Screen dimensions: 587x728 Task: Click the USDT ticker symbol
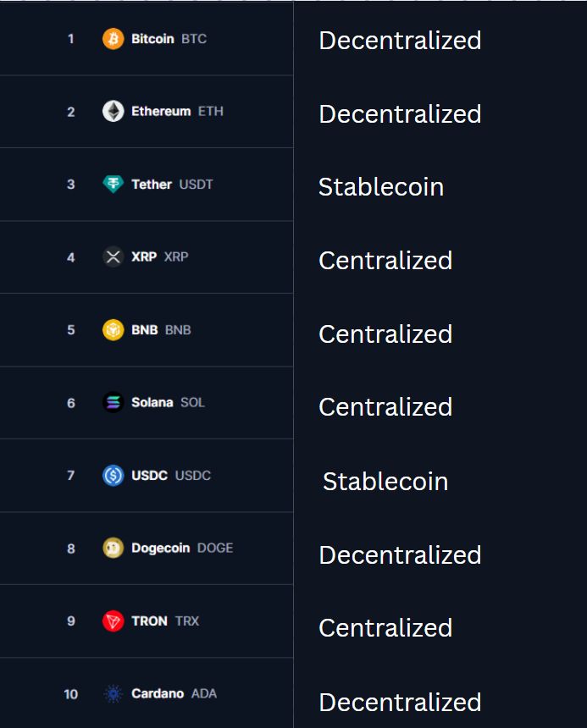pyautogui.click(x=197, y=185)
